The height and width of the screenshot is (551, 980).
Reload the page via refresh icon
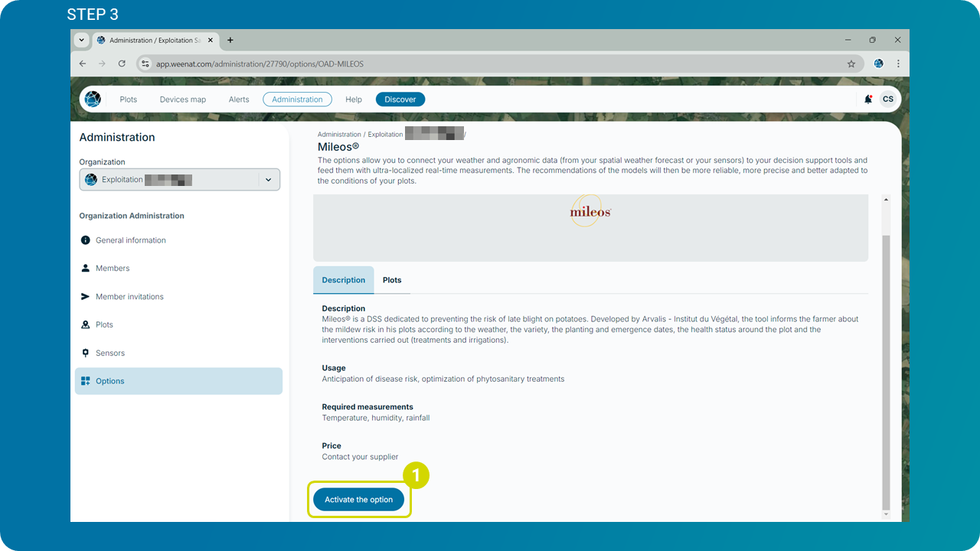coord(122,64)
